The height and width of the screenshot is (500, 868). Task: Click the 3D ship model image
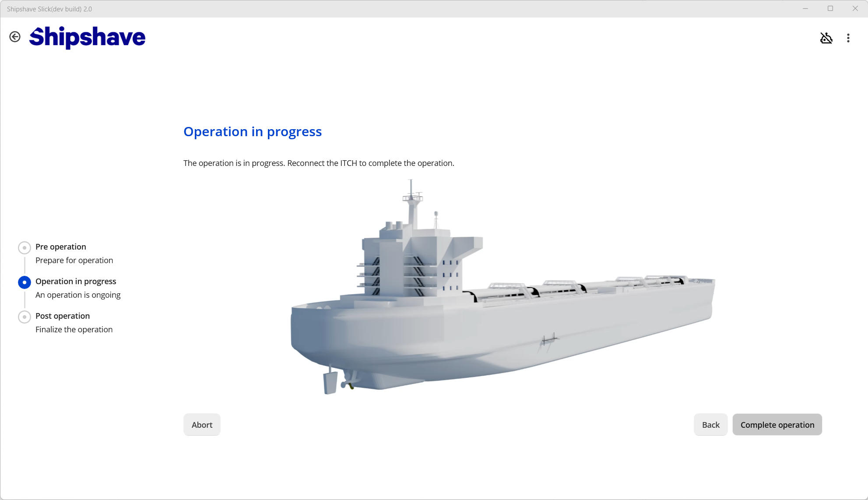click(503, 306)
